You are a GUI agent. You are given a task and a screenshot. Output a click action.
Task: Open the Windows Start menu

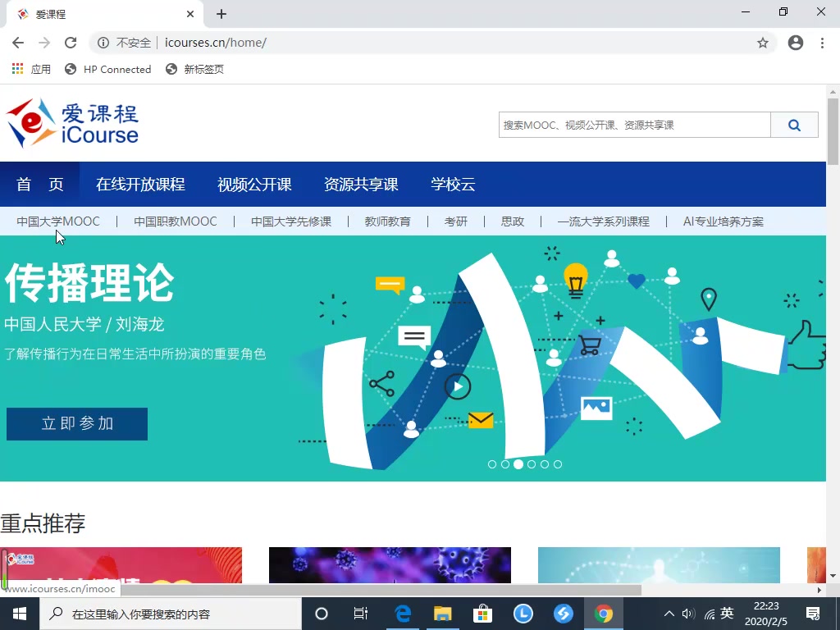point(19,613)
